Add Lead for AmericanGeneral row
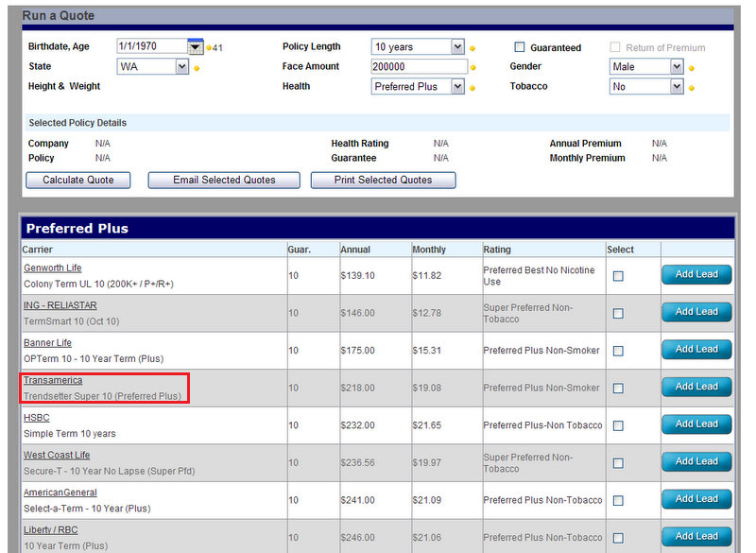756x553 pixels. click(696, 499)
